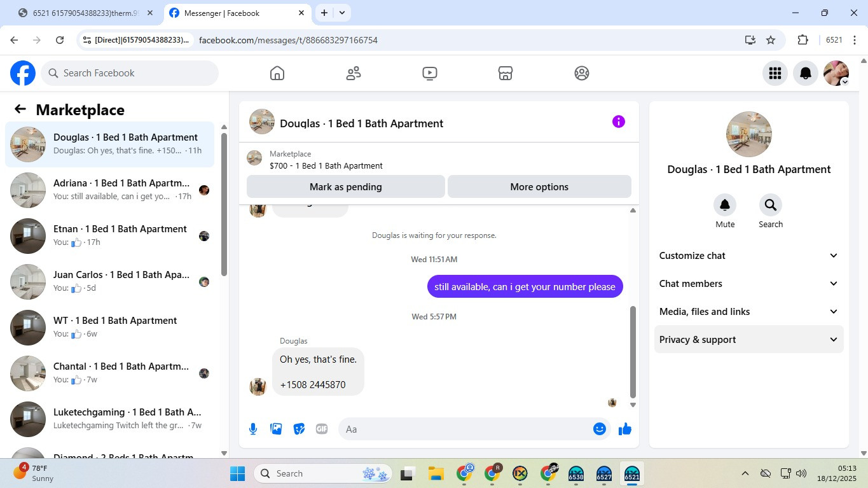Viewport: 868px width, 488px height.
Task: Open the browser tab search dropdown arrow
Action: pyautogui.click(x=342, y=13)
